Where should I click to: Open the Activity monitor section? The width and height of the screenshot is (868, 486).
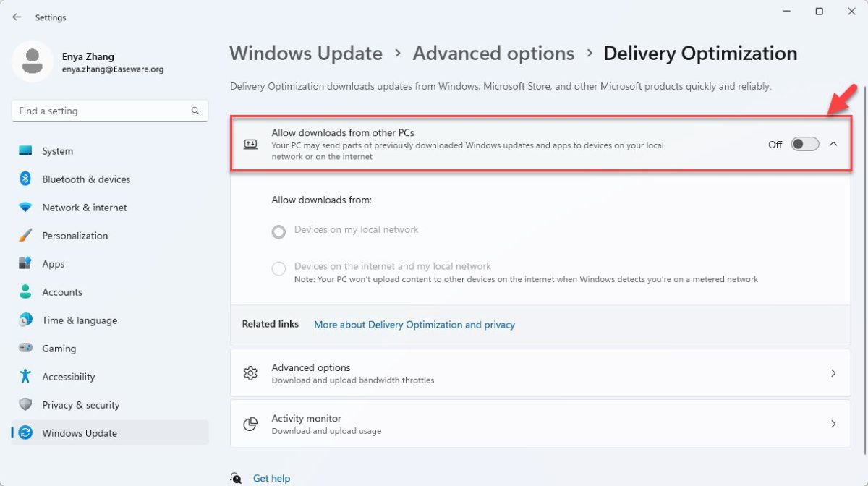coord(540,423)
